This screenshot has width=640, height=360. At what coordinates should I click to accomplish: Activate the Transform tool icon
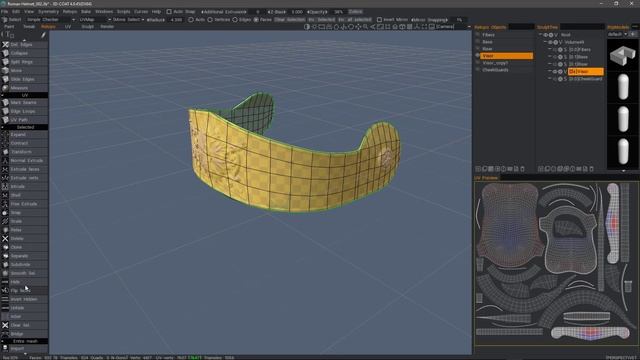pos(5,152)
